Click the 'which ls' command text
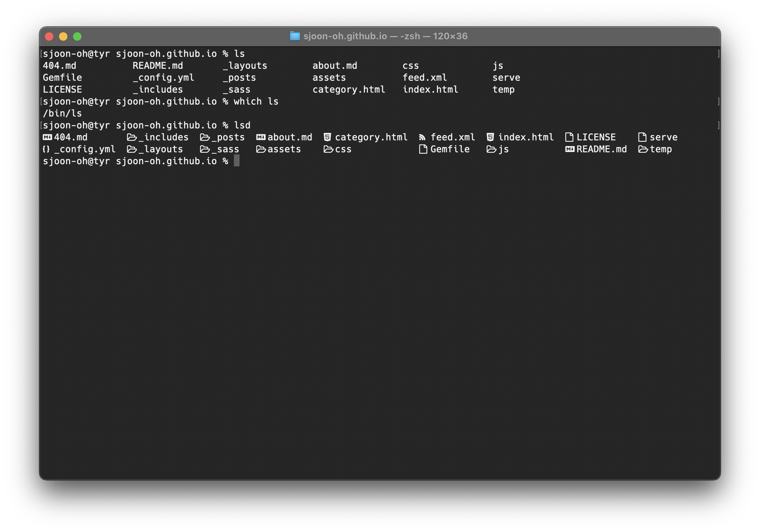Viewport: 760px width, 532px height. point(256,101)
